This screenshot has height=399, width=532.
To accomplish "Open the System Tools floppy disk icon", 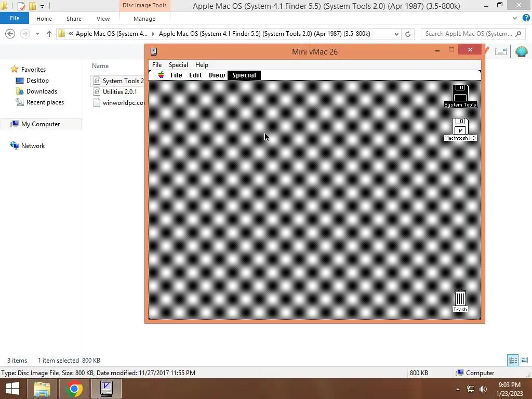I will coord(460,92).
